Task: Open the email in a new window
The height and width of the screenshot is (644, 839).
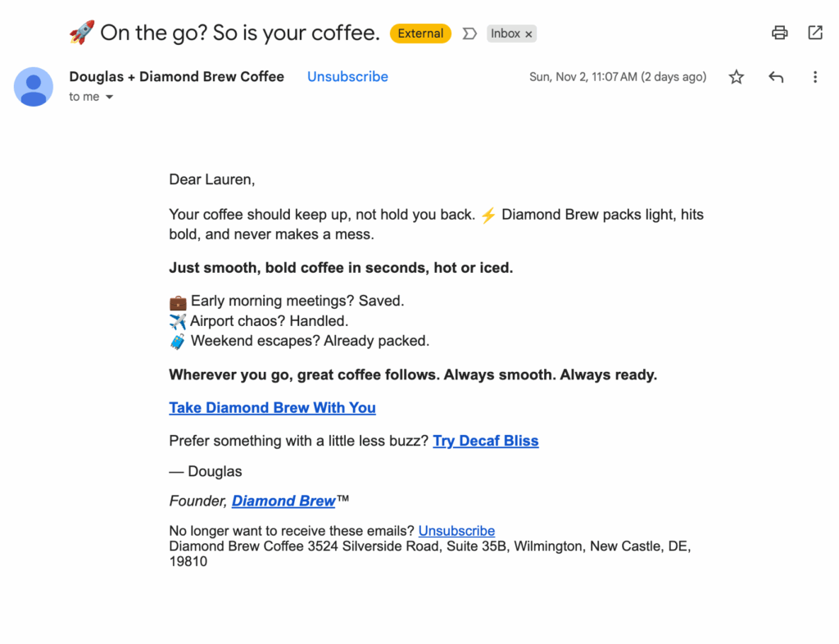Action: pos(815,33)
